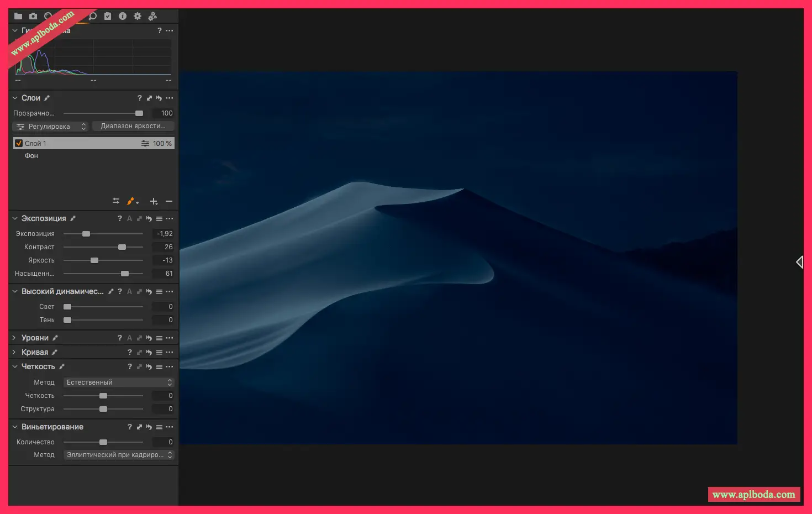Uncheck the Слой 1 layer checkbox
Screen dimensions: 812x514
19,143
